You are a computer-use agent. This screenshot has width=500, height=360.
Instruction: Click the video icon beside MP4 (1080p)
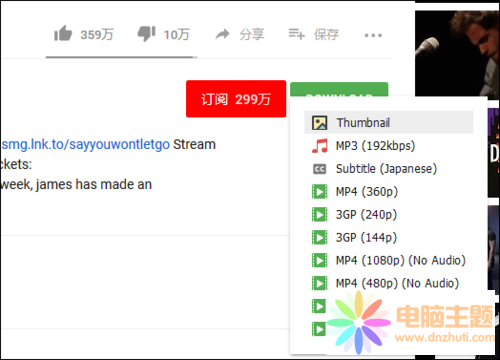coord(319,260)
